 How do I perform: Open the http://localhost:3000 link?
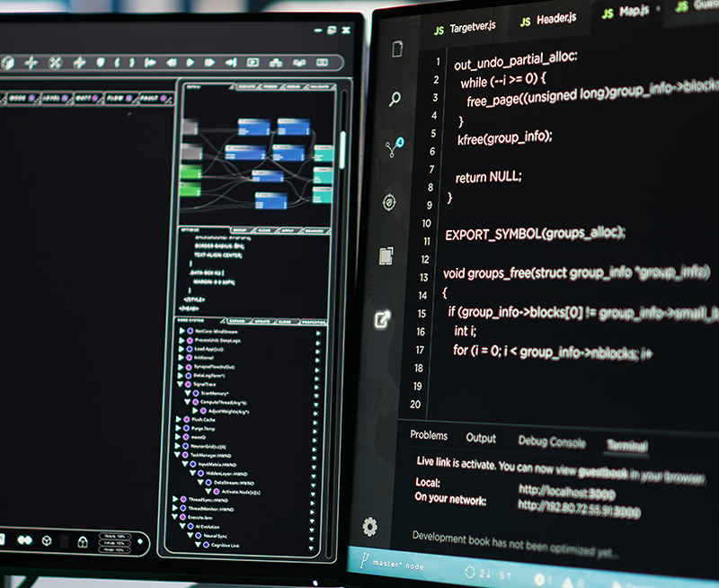coord(567,492)
